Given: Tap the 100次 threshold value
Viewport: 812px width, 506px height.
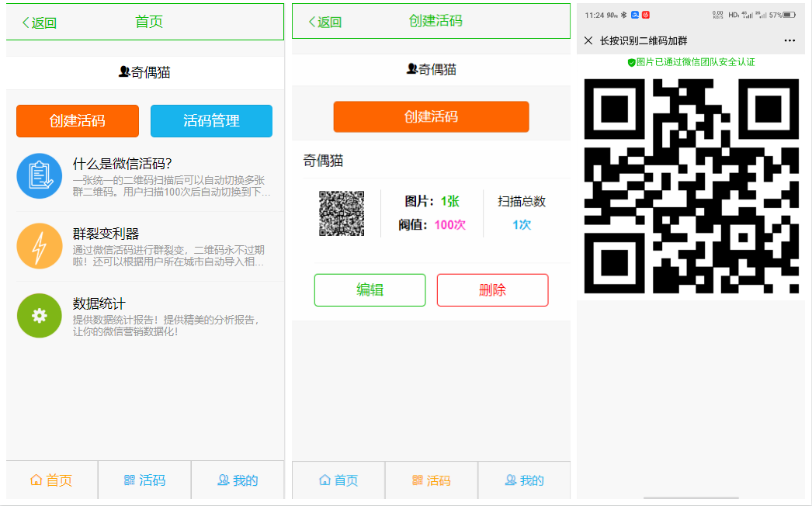Looking at the screenshot, I should point(450,225).
